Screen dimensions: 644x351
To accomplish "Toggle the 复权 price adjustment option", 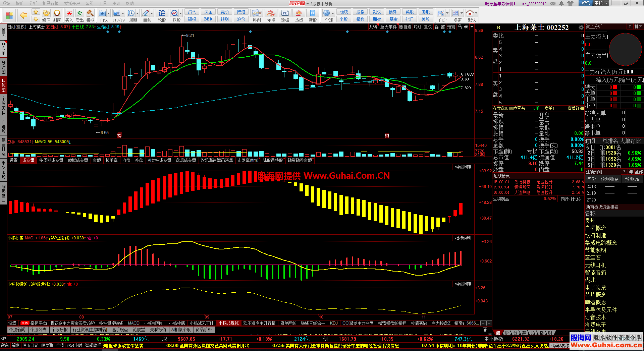I will (x=428, y=27).
